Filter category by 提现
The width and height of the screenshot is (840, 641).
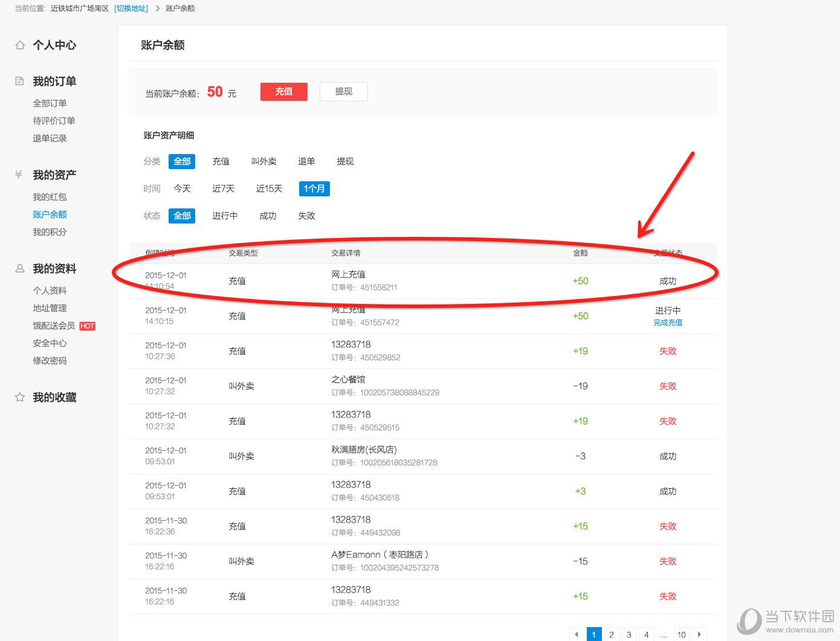click(x=345, y=161)
